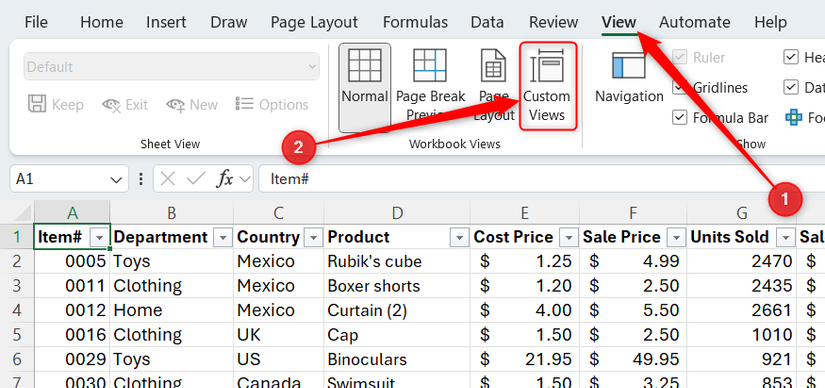Open Custom Views dialog
The height and width of the screenshot is (388, 825).
(547, 87)
